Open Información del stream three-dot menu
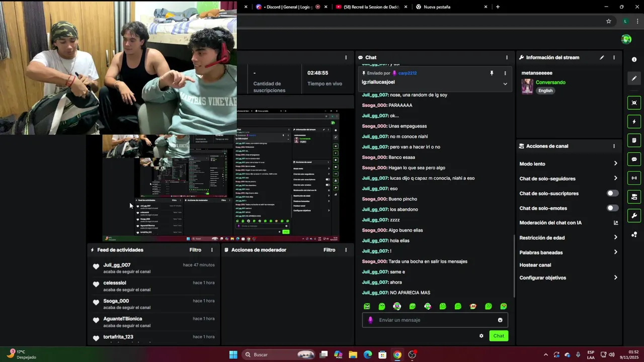Screen dimensions: 644x362 click(x=614, y=57)
